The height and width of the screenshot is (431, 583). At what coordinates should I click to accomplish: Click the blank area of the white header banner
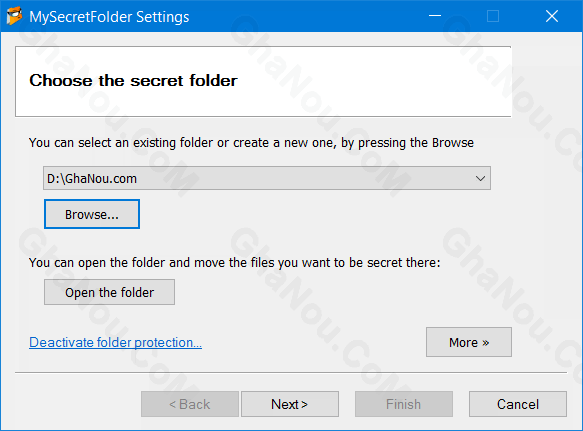[372, 81]
